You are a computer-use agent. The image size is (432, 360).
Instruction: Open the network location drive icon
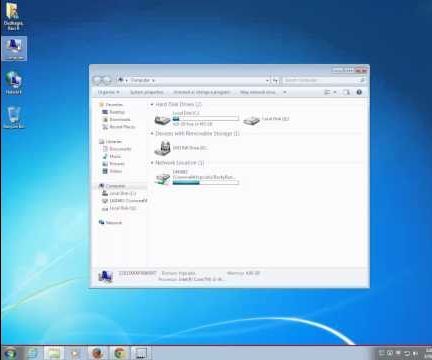click(163, 178)
